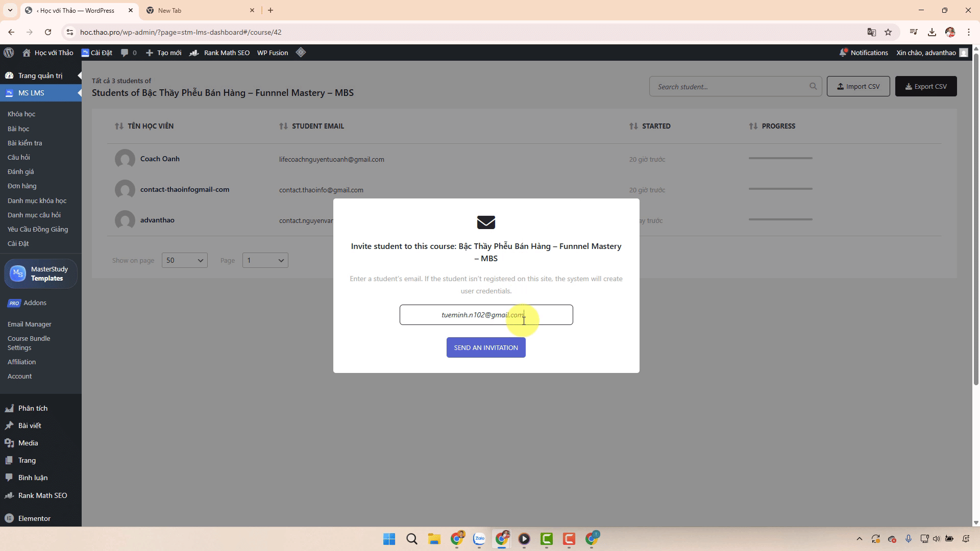This screenshot has height=551, width=980.
Task: Click the WP Fusion diamond icon
Action: click(x=301, y=53)
